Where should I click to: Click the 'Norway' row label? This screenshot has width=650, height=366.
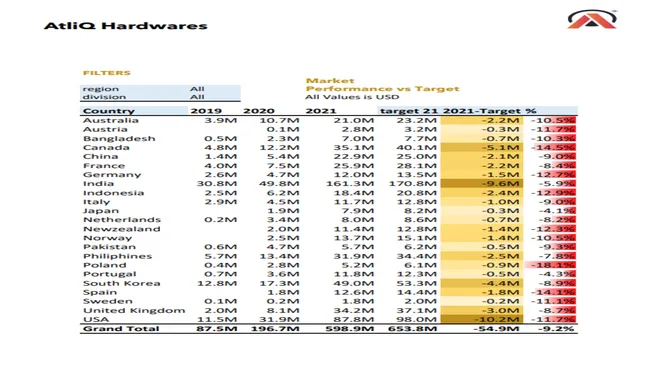pyautogui.click(x=107, y=238)
